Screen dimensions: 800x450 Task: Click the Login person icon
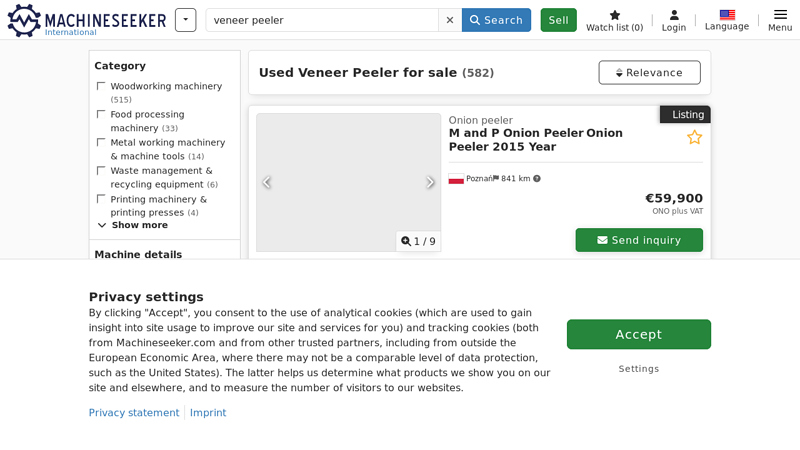[674, 16]
